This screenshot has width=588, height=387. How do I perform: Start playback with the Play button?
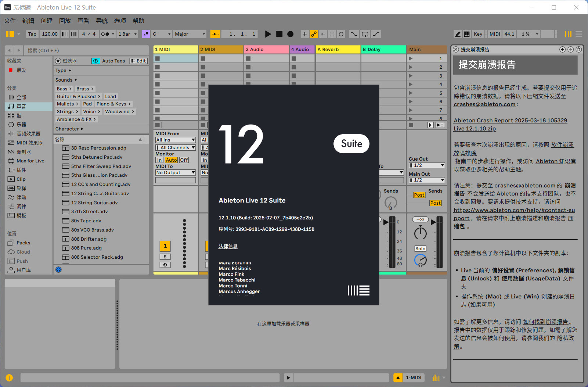coord(268,34)
